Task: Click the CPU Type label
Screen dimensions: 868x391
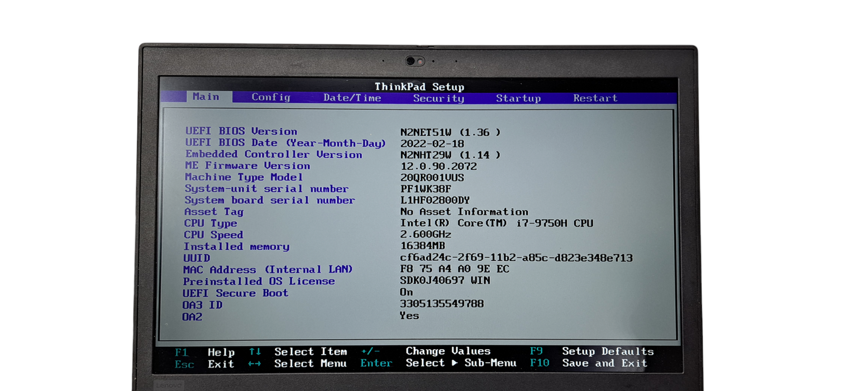Action: 211,223
